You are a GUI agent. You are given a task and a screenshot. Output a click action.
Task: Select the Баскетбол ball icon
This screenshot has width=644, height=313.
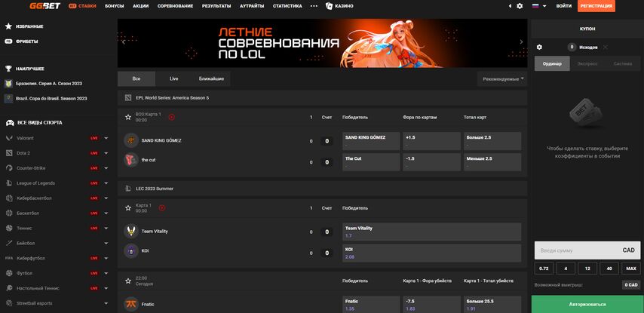tap(9, 213)
